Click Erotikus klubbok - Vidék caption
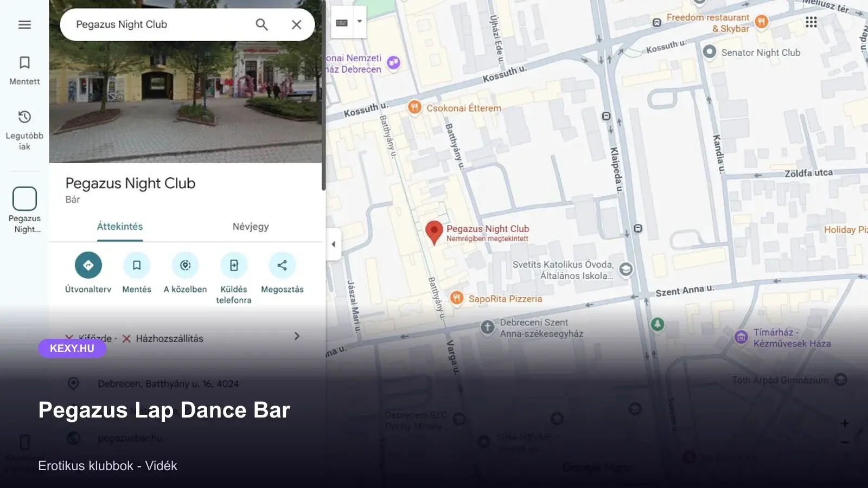868x488 pixels. point(107,466)
